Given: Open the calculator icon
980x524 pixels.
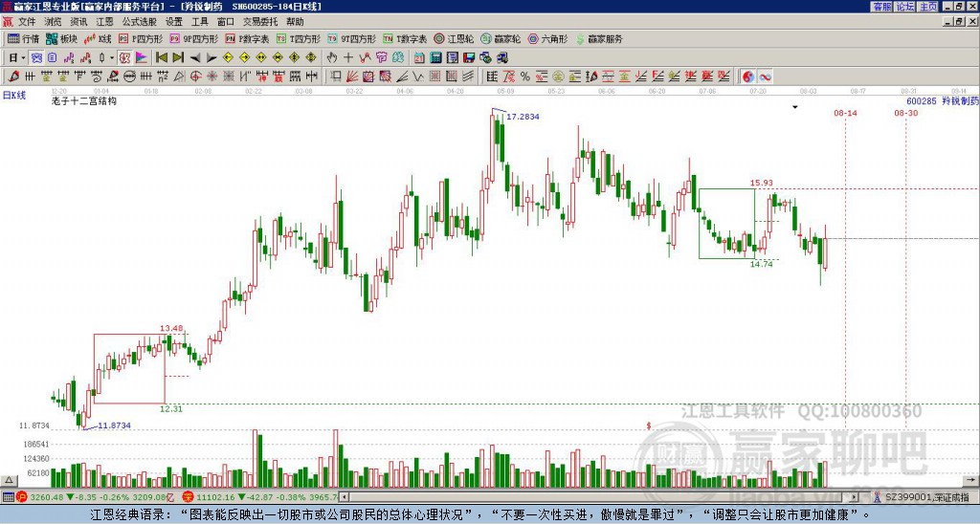Looking at the screenshot, I should tap(435, 58).
